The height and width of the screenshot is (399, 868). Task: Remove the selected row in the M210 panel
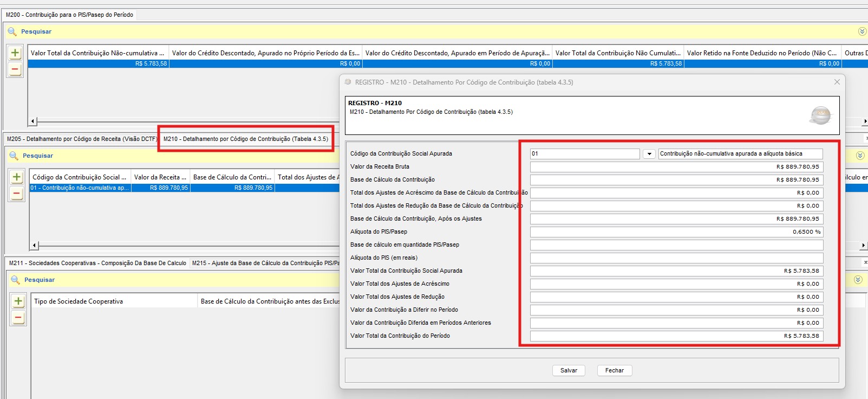(x=17, y=194)
